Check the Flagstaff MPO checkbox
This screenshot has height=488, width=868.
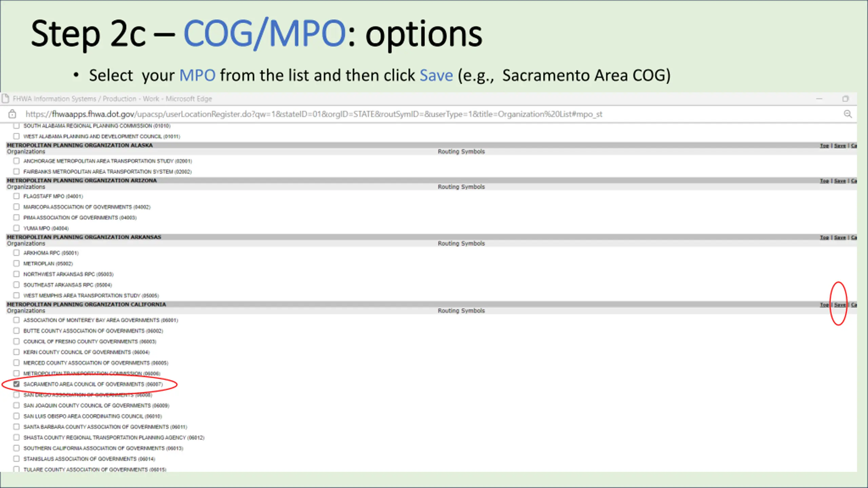(16, 196)
